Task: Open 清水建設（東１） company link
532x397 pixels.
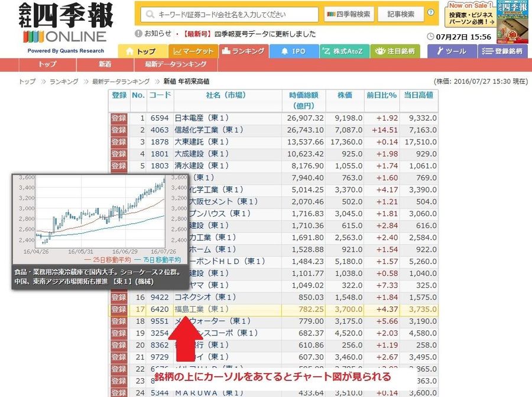Action: tap(202, 166)
